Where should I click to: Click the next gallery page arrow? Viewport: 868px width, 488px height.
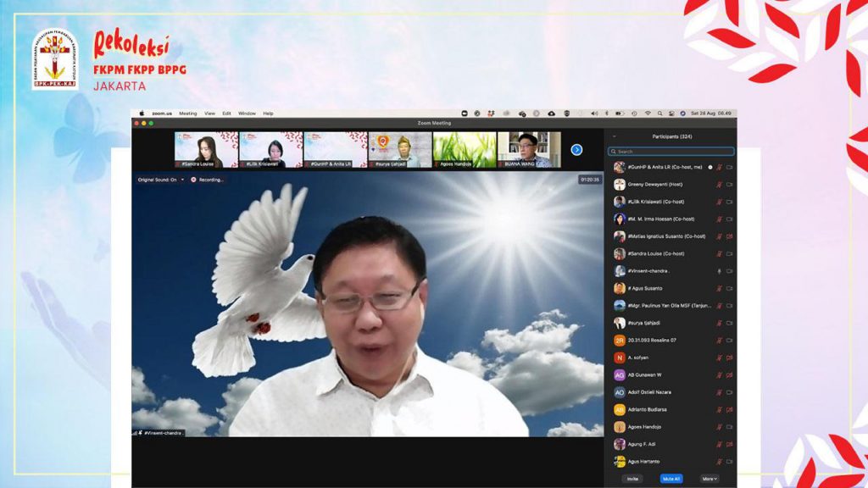[576, 150]
